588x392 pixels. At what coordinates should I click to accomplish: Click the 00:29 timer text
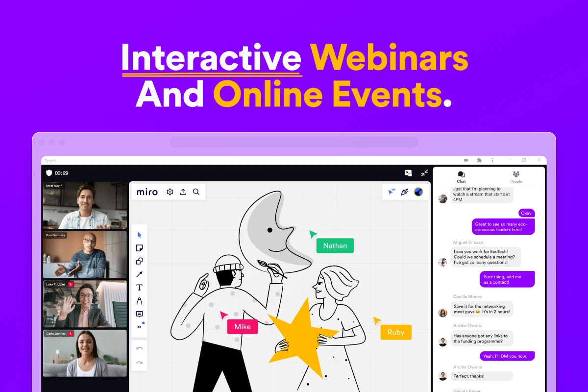point(62,173)
